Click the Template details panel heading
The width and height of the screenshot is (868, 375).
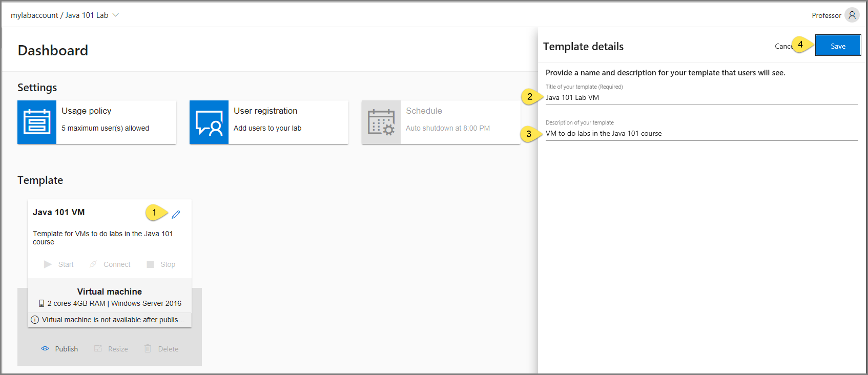(583, 47)
